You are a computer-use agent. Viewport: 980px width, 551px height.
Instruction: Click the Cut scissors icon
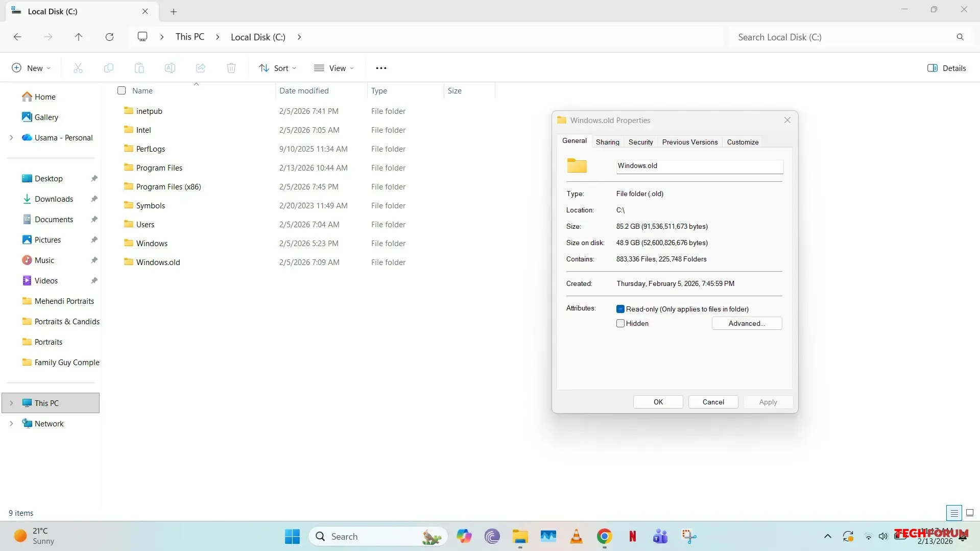tap(78, 68)
